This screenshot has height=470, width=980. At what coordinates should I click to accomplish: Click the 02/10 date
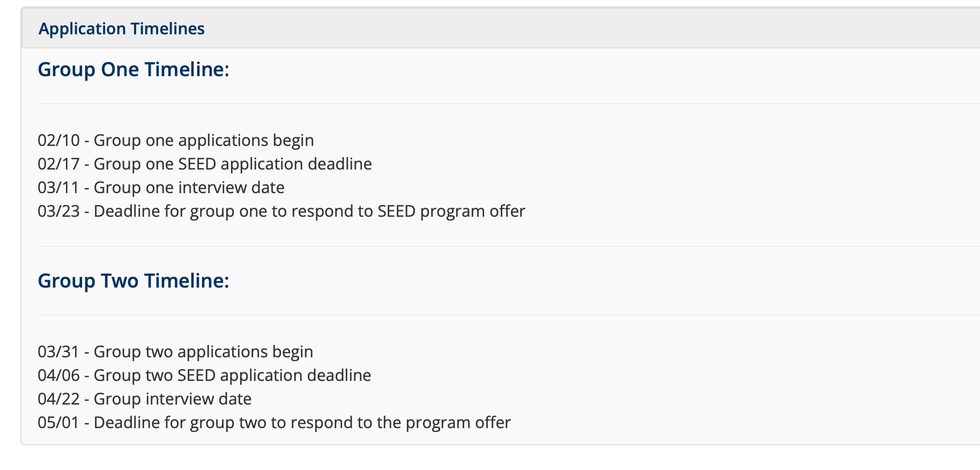[x=58, y=141]
